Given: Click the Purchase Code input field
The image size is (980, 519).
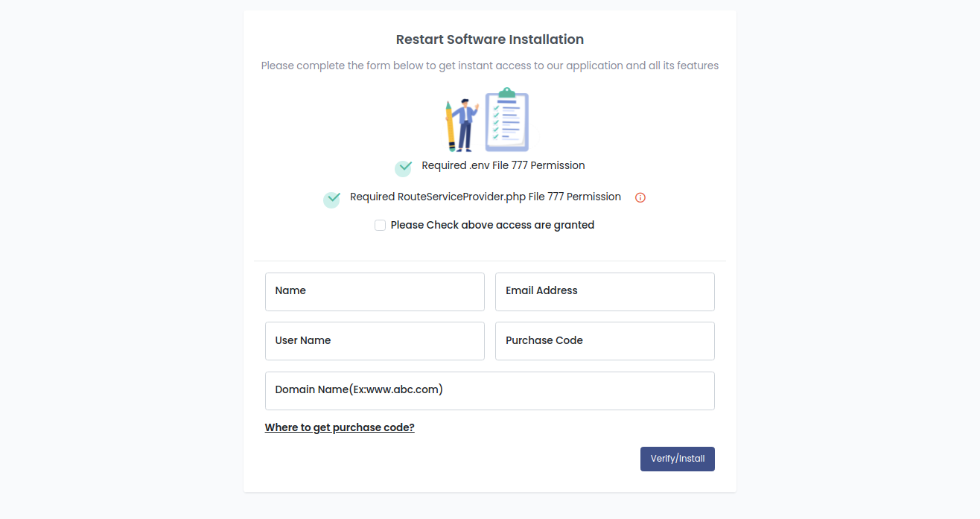Looking at the screenshot, I should click(605, 341).
